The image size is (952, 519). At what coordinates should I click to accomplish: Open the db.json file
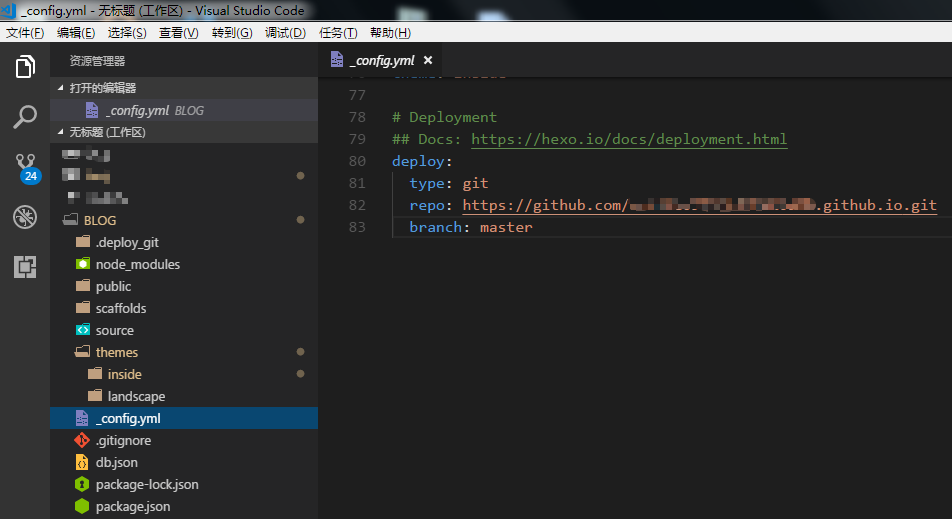(x=184, y=462)
